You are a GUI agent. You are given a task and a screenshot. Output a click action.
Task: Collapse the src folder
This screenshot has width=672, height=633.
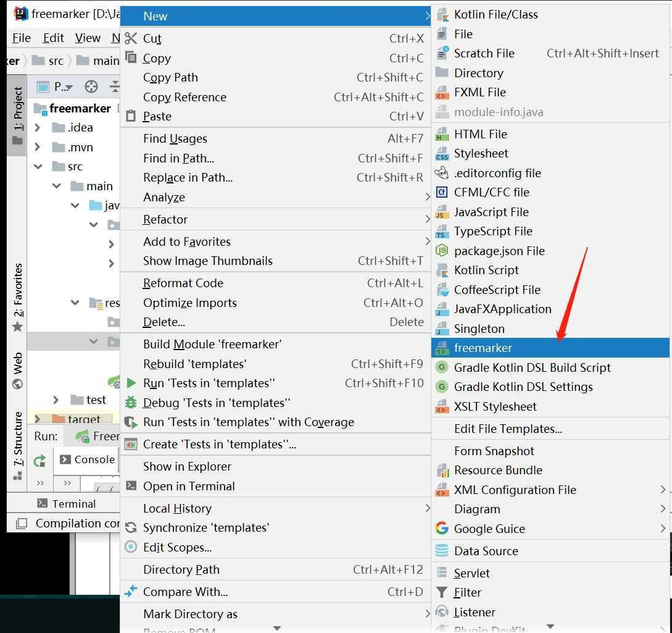(38, 166)
